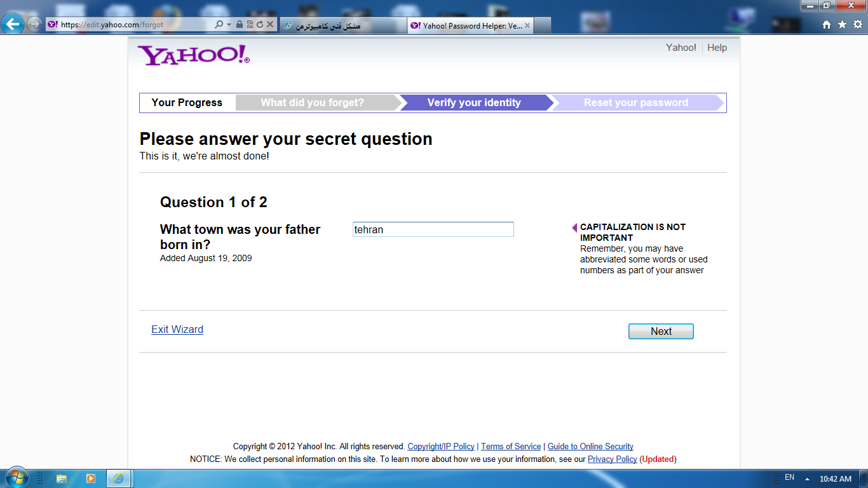This screenshot has height=488, width=868.
Task: Click the security lock icon in address bar
Action: (239, 25)
